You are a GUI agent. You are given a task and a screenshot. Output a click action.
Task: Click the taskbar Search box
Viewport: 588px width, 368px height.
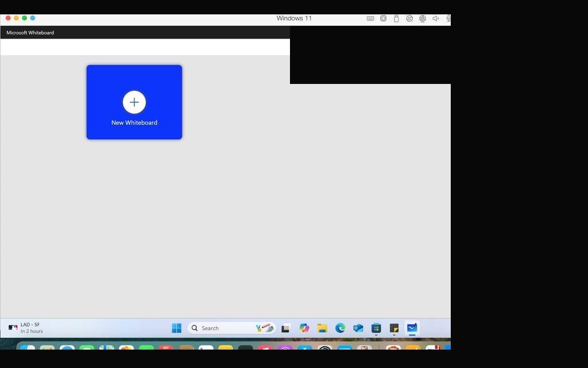(x=231, y=328)
